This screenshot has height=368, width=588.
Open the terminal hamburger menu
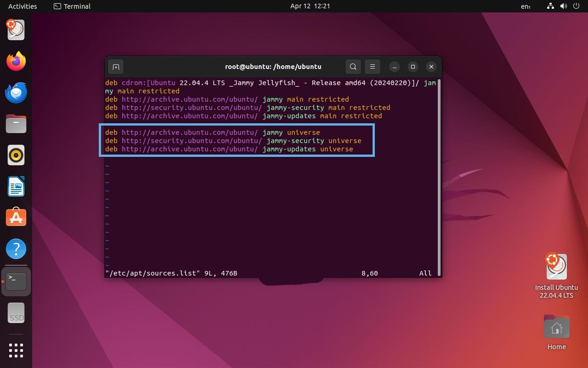(373, 67)
